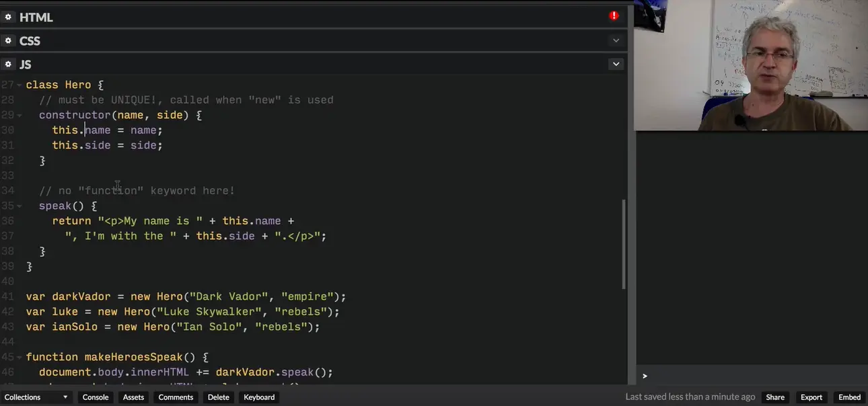Click the 'no "function" keyword here!' comment
Viewport: 868px width, 406px height.
[137, 191]
